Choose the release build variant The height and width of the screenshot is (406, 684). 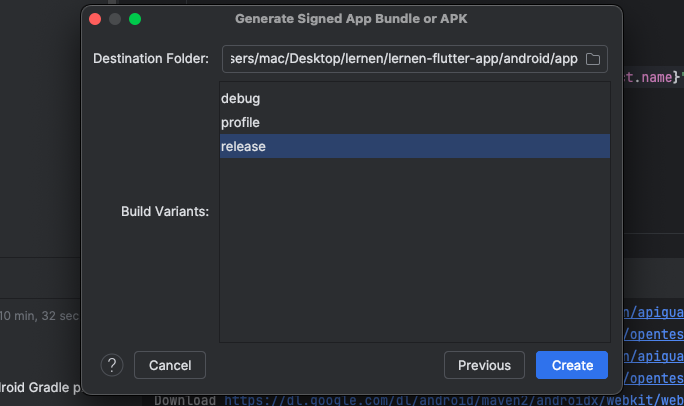(x=415, y=146)
